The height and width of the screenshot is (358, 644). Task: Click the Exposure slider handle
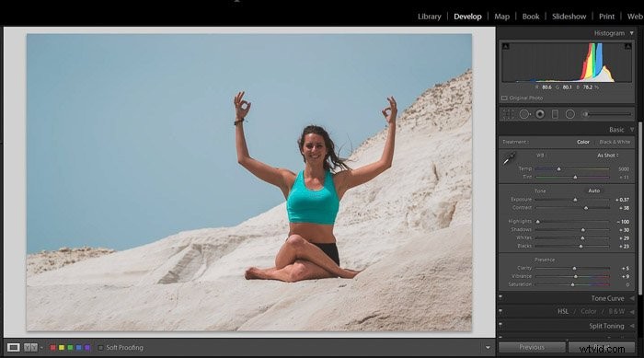575,200
